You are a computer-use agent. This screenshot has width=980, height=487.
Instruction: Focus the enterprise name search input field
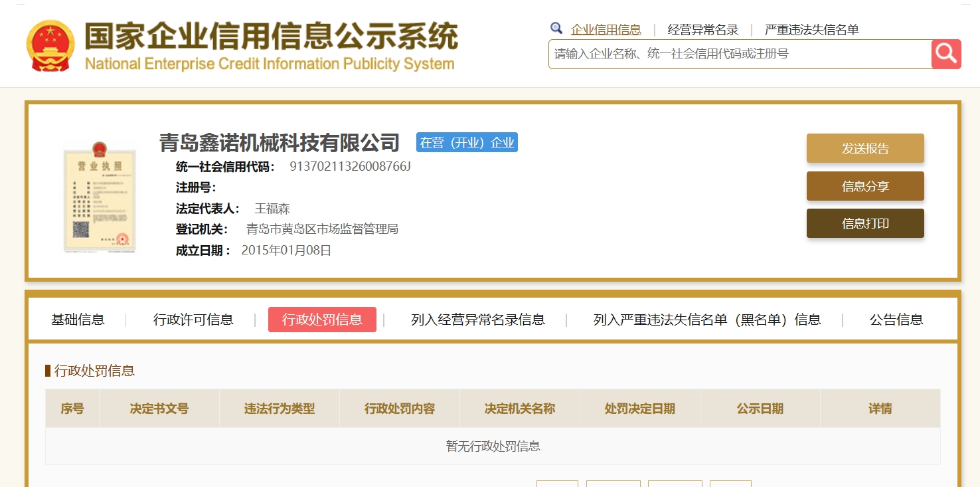pos(740,54)
